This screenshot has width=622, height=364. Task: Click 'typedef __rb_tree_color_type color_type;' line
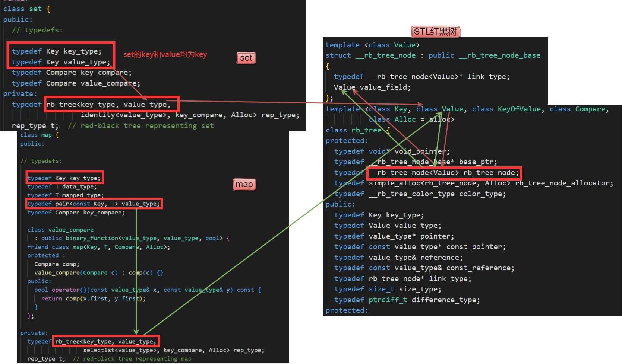[x=420, y=194]
